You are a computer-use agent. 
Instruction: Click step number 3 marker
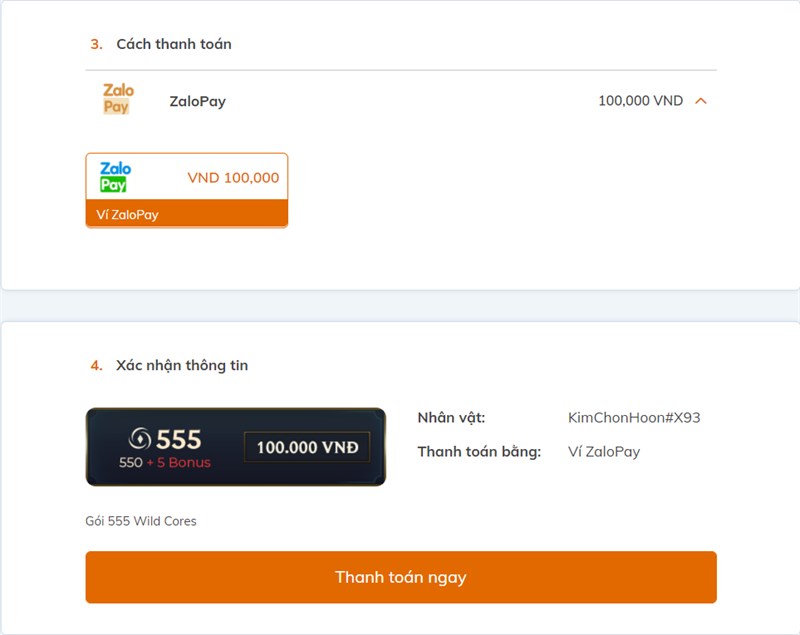click(x=96, y=44)
